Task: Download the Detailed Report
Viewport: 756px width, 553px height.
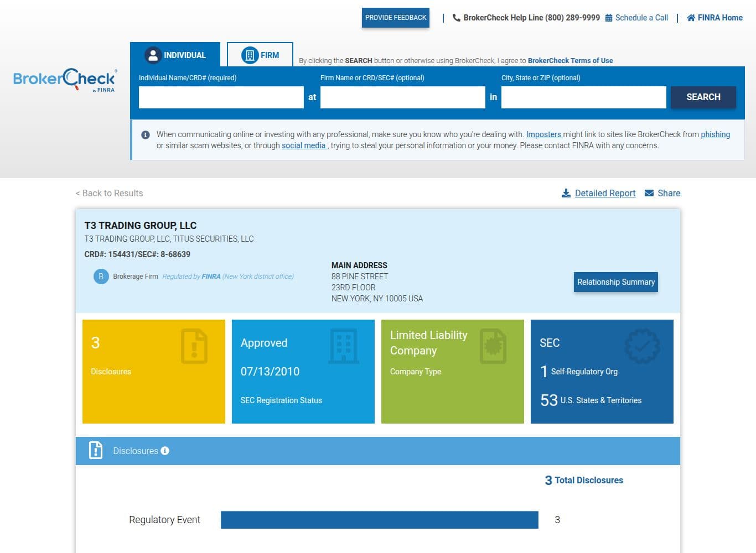Action: (605, 193)
